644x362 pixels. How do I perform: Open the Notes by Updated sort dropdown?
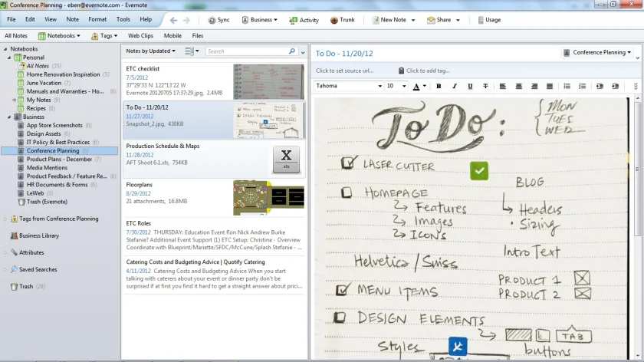150,51
